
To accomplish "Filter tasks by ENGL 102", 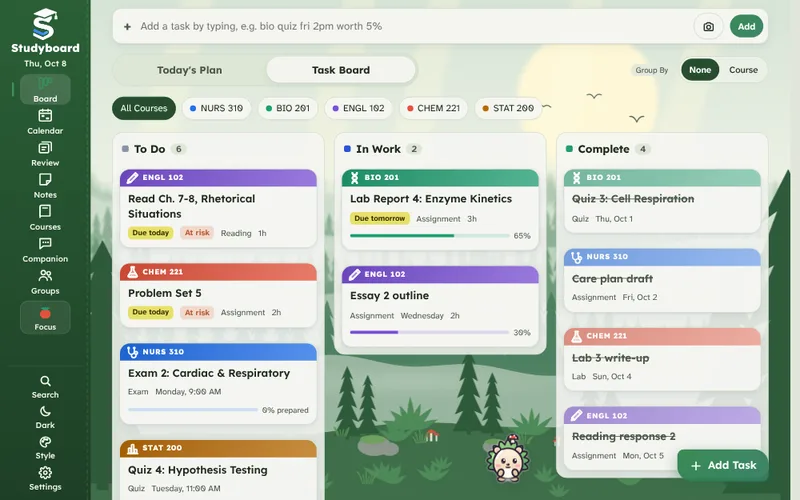I will (x=358, y=108).
